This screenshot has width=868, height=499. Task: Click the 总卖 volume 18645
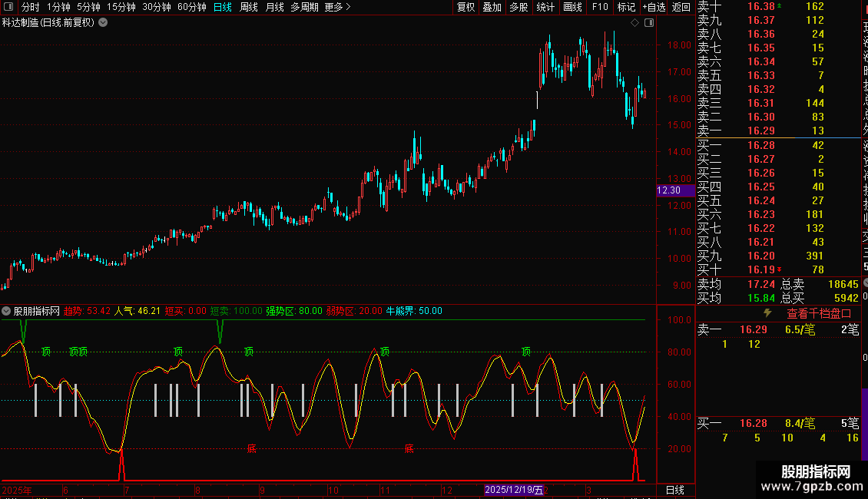[x=843, y=284]
